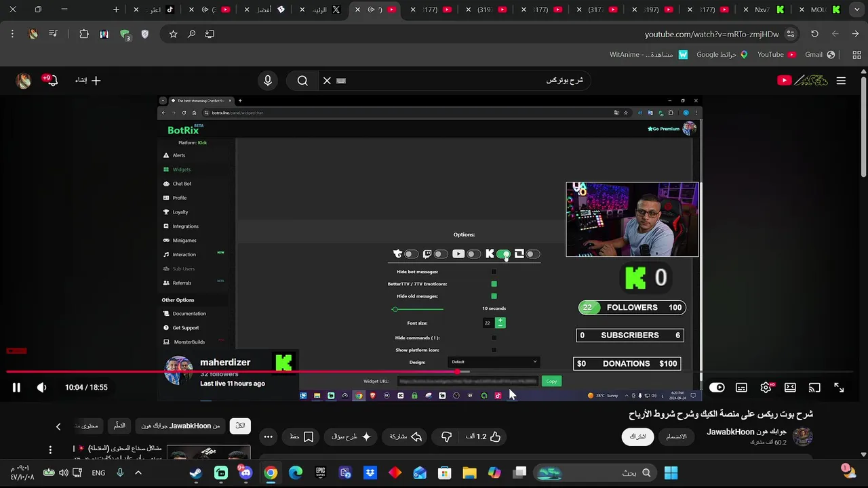Open the player settings gear
This screenshot has width=868, height=488.
coord(766,388)
